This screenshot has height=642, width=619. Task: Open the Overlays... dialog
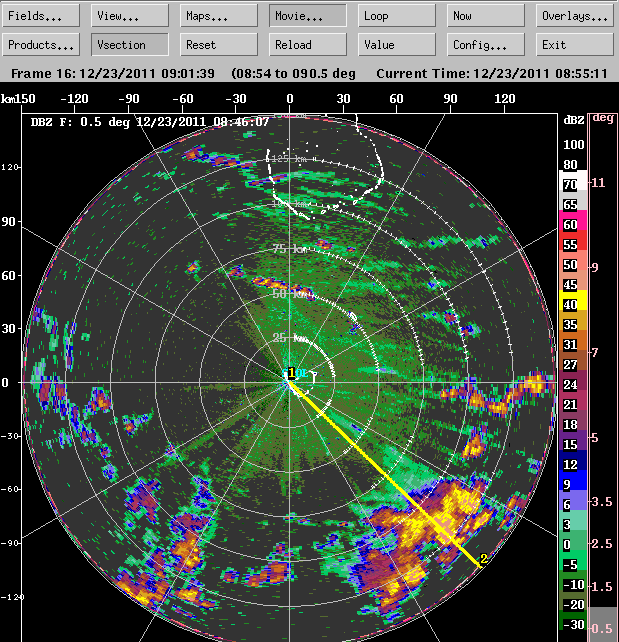(x=575, y=16)
